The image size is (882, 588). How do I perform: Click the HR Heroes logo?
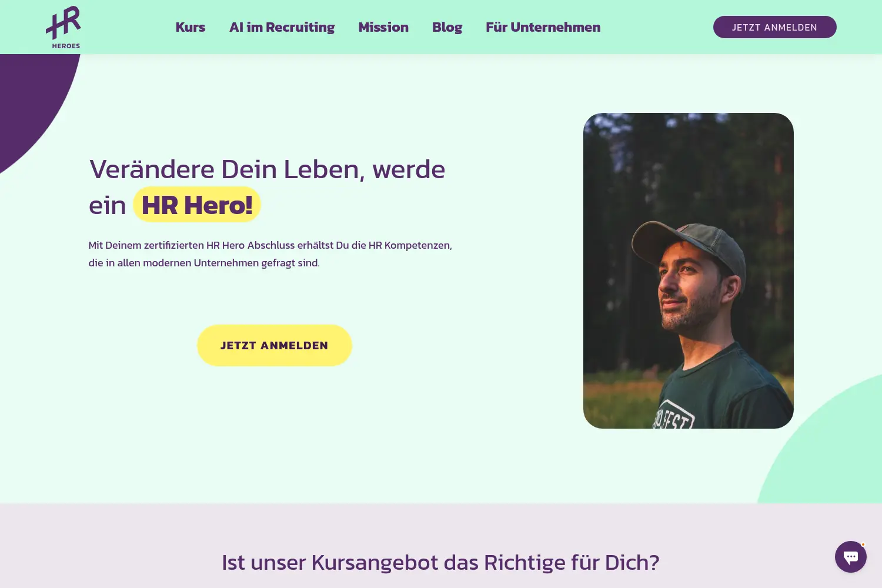[64, 27]
